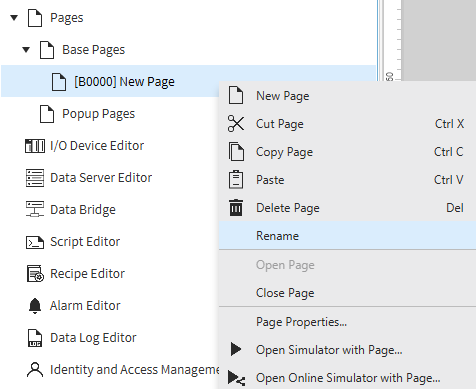This screenshot has width=476, height=389.
Task: Click the Open Simulator play icon
Action: tap(236, 349)
